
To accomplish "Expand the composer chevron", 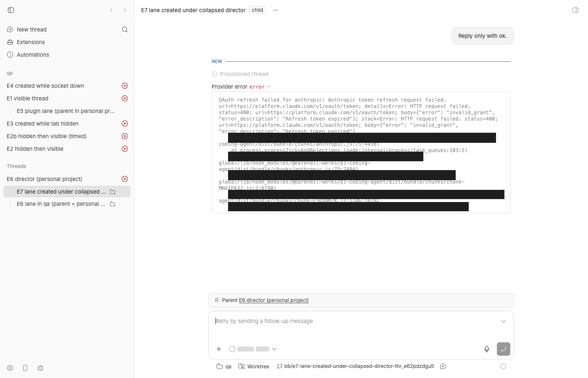I will pos(504,321).
